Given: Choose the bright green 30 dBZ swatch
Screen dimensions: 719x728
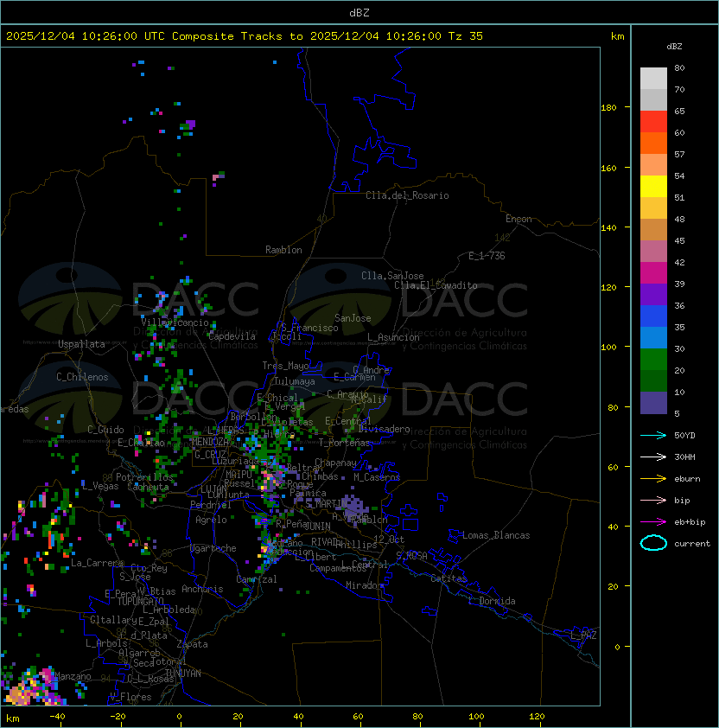Looking at the screenshot, I should coord(653,360).
